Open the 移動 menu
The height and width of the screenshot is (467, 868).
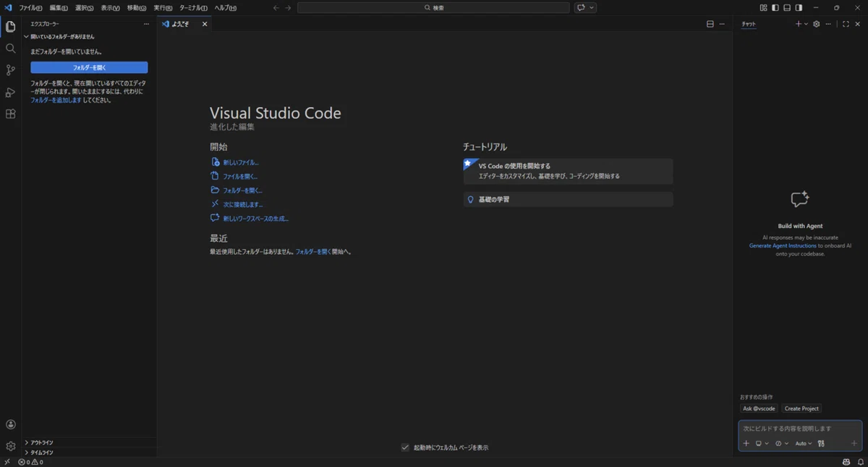pos(137,7)
